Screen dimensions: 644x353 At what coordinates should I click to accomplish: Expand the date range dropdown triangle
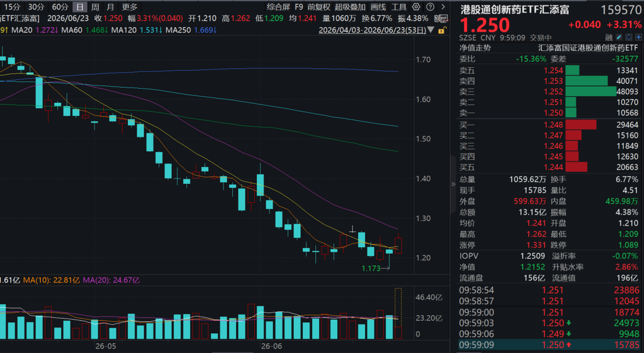click(x=430, y=30)
